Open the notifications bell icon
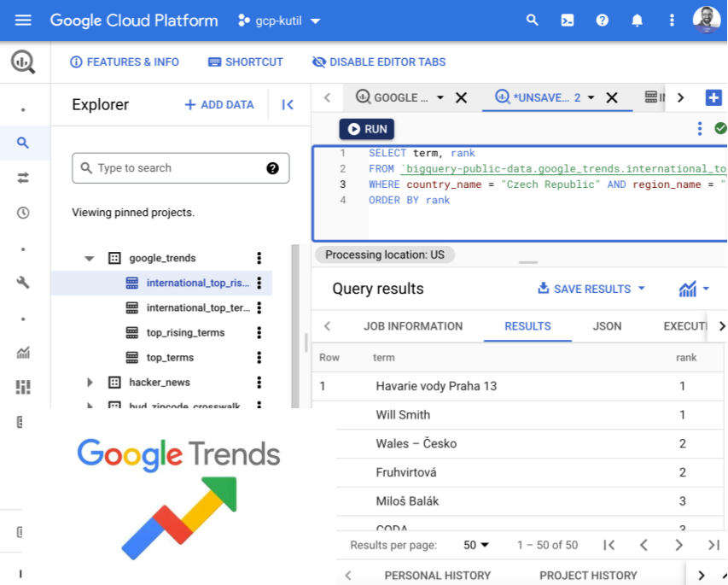Viewport: 728px width, 585px height. pyautogui.click(x=637, y=20)
